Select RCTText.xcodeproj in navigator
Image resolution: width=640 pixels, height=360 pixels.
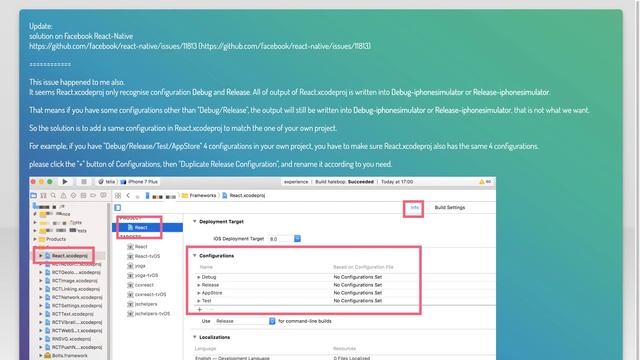[73, 314]
